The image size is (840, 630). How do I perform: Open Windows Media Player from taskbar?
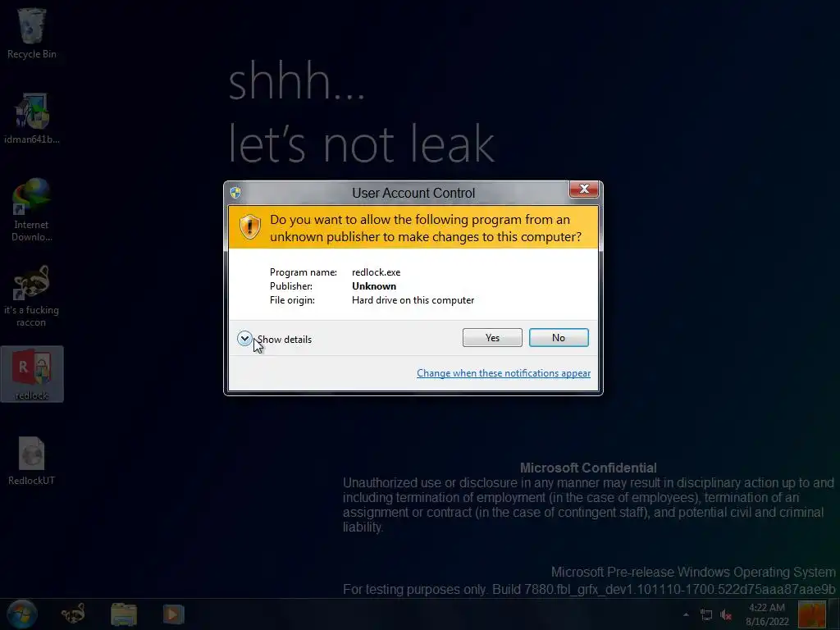174,614
